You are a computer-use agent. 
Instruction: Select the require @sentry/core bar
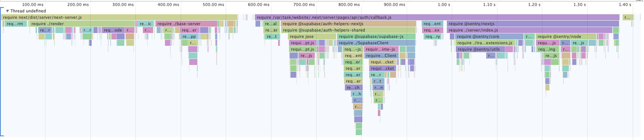tap(489, 36)
